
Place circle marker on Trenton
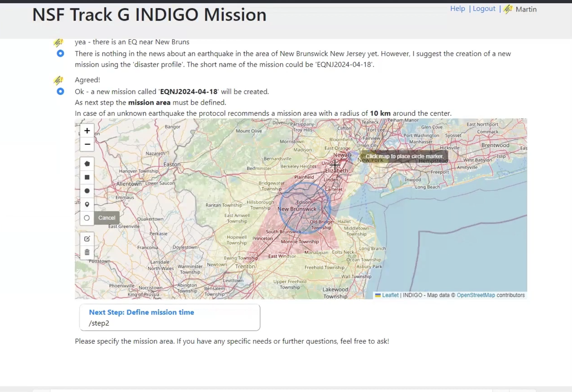(x=245, y=267)
